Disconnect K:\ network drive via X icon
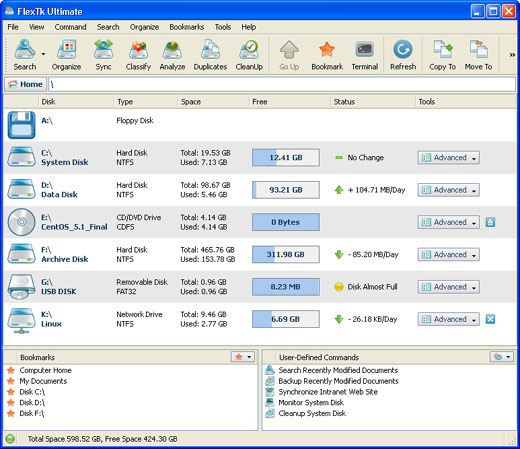The image size is (520, 449). [490, 319]
